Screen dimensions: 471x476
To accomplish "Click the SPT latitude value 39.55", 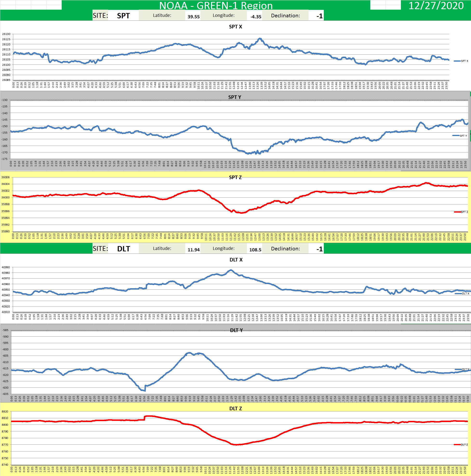I will (193, 17).
